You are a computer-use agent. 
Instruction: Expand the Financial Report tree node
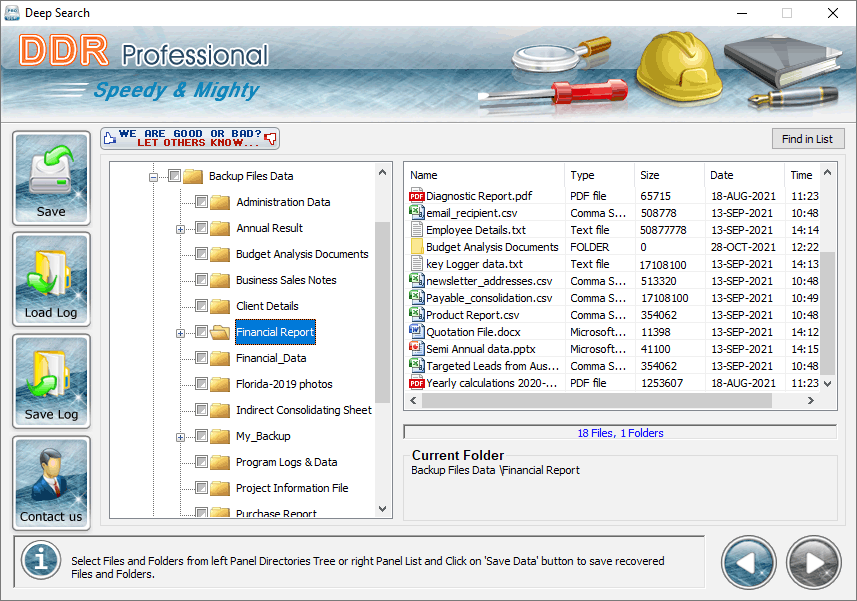[x=180, y=333]
